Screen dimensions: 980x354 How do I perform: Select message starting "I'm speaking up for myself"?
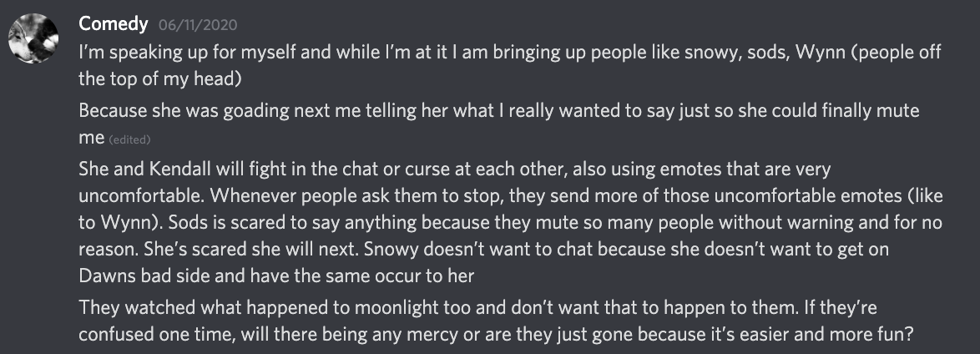510,65
